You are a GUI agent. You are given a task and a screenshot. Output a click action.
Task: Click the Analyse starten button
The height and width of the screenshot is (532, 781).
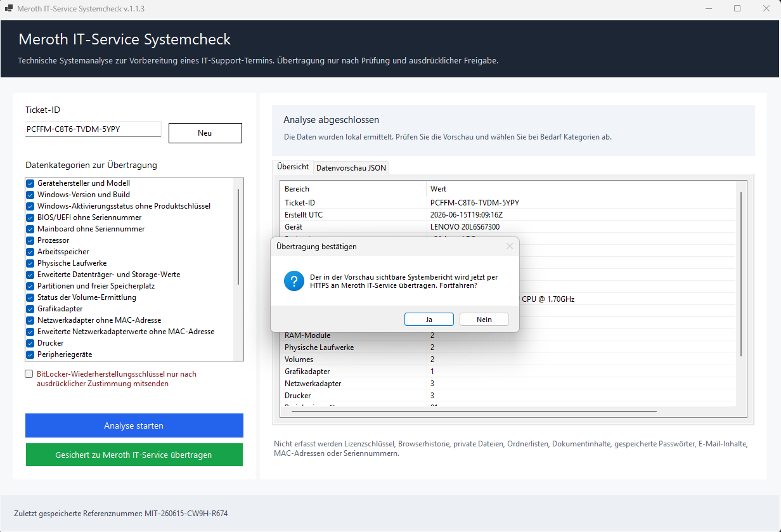(134, 425)
